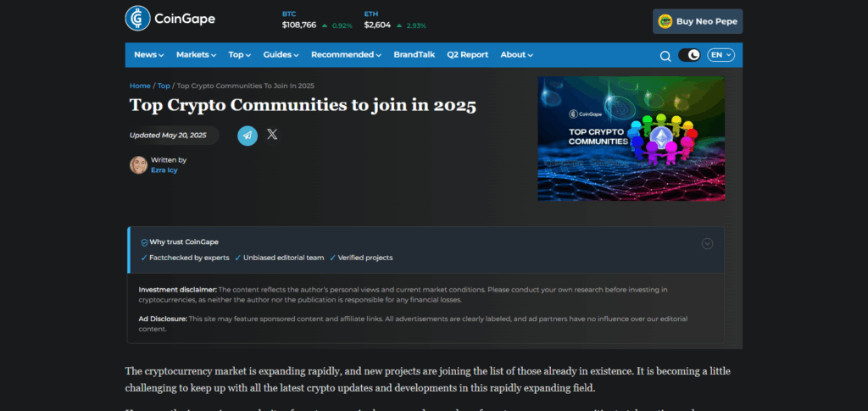Click ETH 2.93% percentage change
Image resolution: width=868 pixels, height=411 pixels.
[x=416, y=25]
